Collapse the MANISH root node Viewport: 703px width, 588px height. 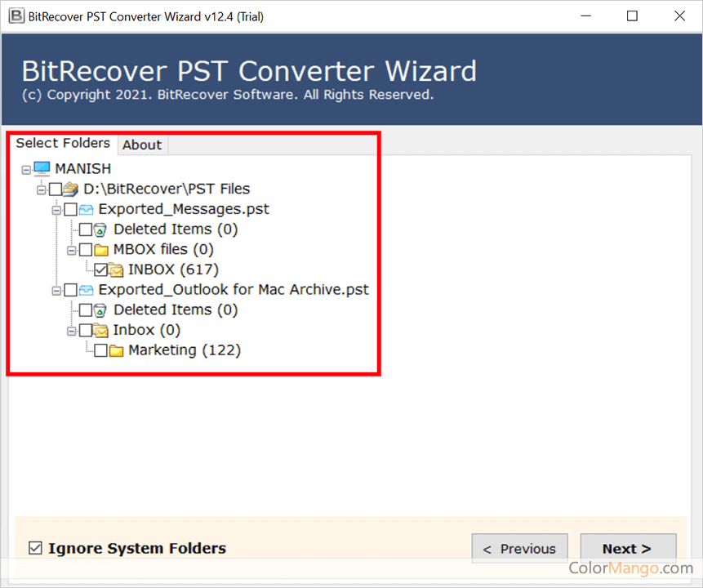26,170
